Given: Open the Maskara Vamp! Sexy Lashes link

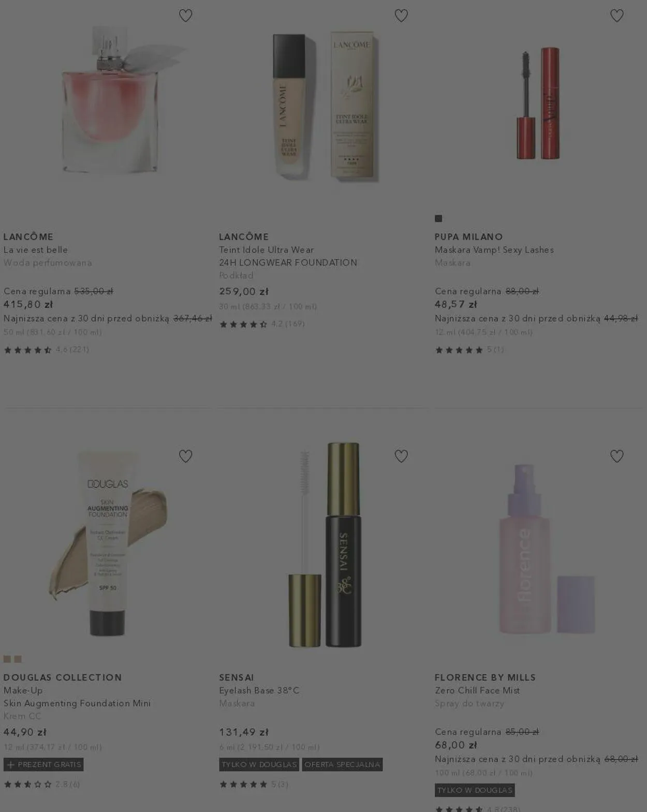Looking at the screenshot, I should coord(494,250).
